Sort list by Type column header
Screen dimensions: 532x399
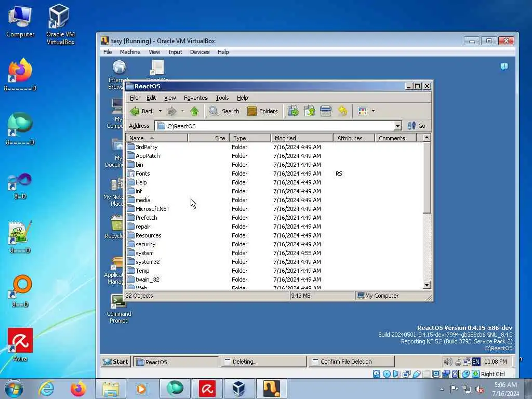(x=250, y=138)
